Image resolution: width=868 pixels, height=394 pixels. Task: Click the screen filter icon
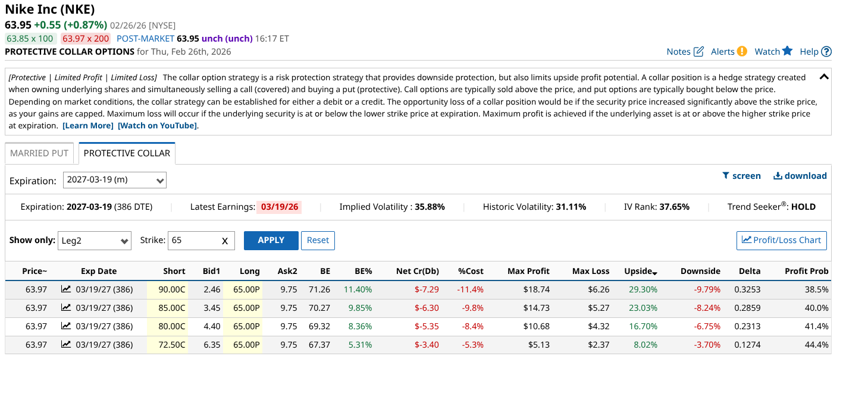726,176
